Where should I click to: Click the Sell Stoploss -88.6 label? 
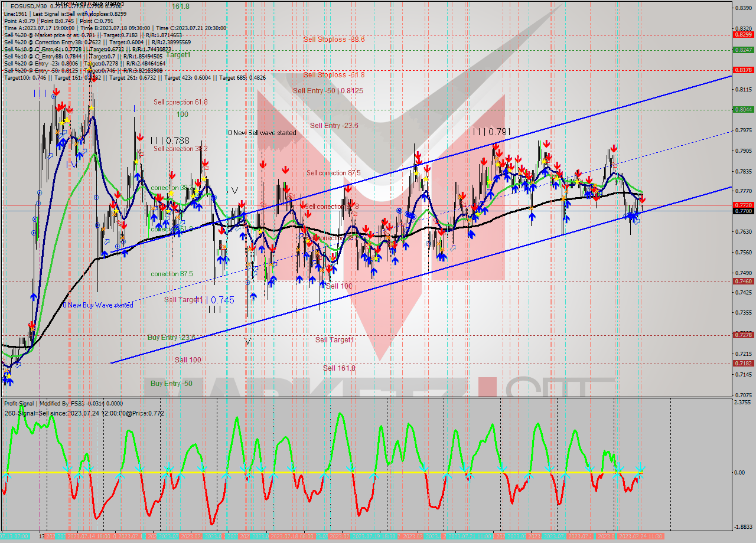tap(334, 40)
